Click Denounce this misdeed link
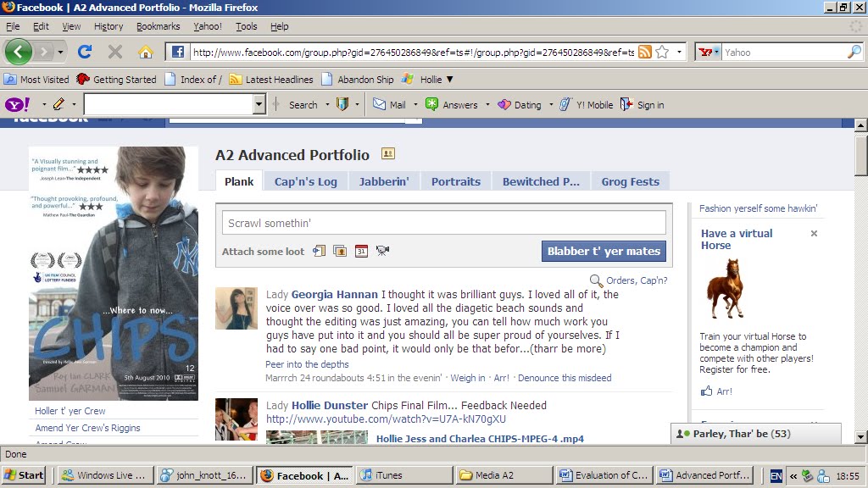 coord(565,378)
